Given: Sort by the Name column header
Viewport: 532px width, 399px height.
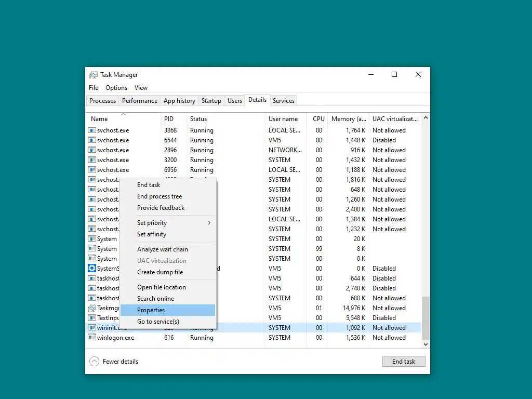Looking at the screenshot, I should point(123,119).
